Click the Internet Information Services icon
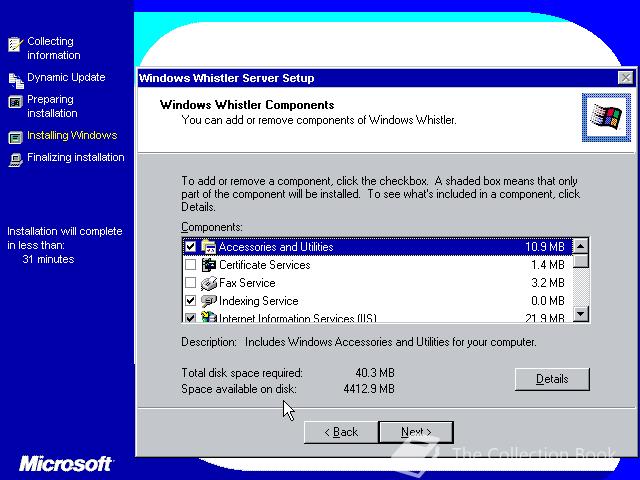Image resolution: width=640 pixels, height=480 pixels. [x=209, y=317]
